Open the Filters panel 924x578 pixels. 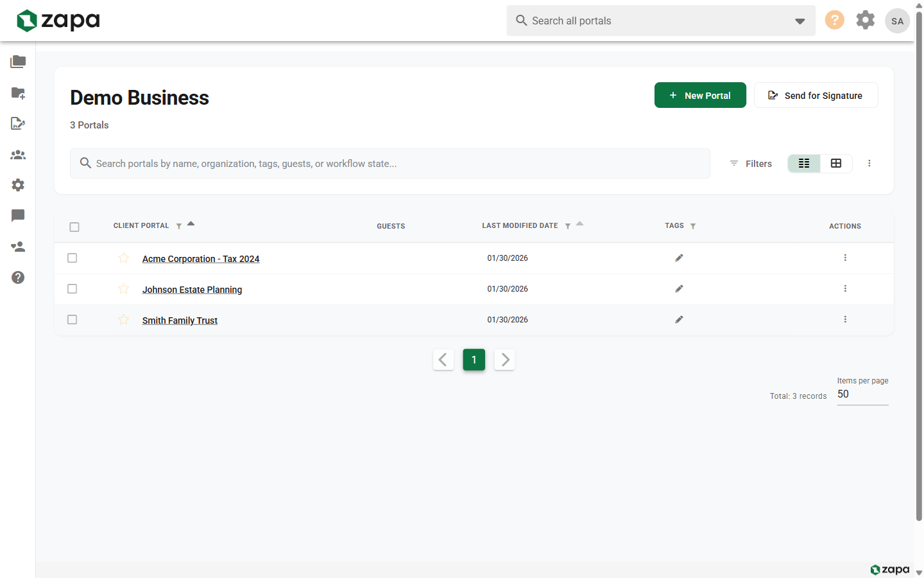pos(751,164)
